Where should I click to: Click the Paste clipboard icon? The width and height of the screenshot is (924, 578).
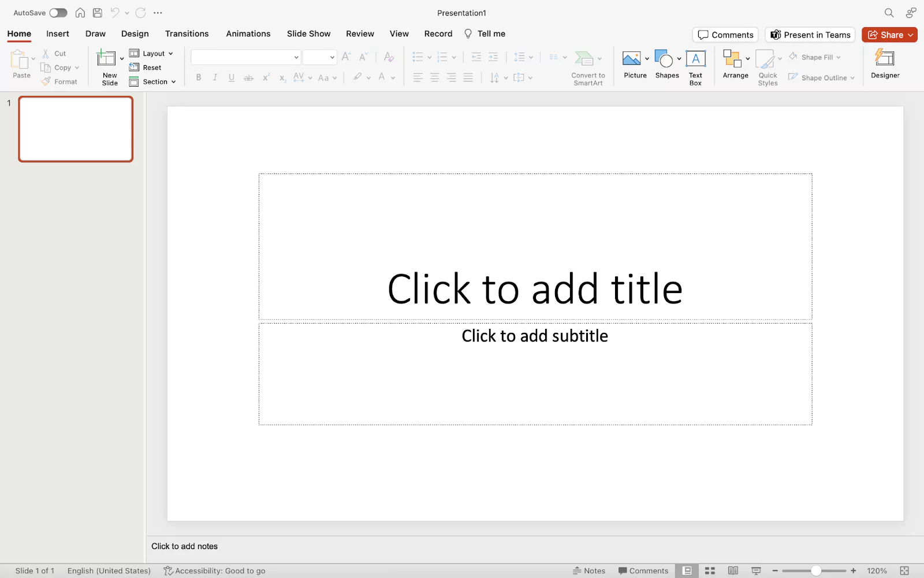tap(19, 60)
